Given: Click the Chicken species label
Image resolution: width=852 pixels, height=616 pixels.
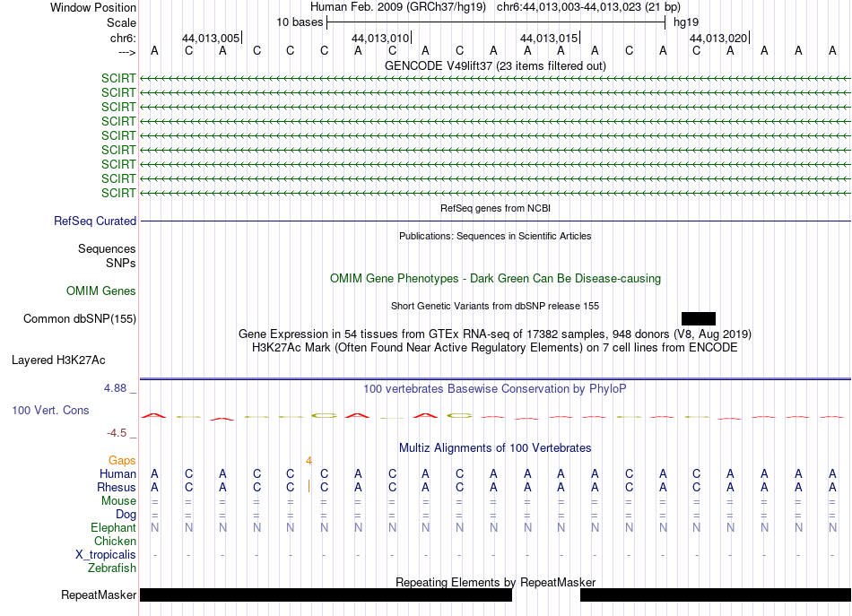Looking at the screenshot, I should coord(115,541).
